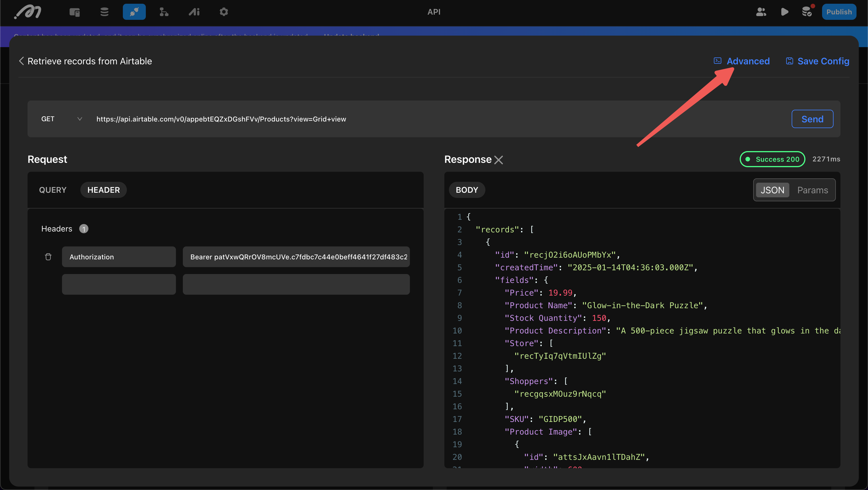Click the Price value 19.99

click(x=560, y=293)
